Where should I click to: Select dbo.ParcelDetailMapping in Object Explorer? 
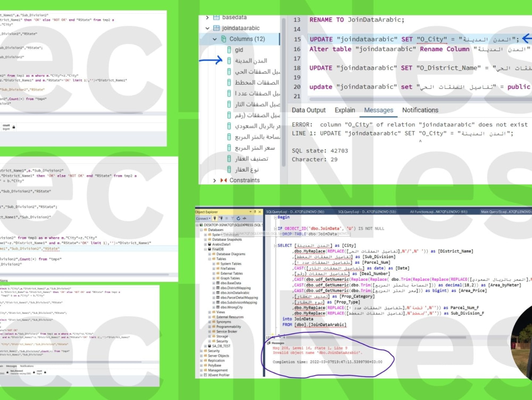(239, 298)
